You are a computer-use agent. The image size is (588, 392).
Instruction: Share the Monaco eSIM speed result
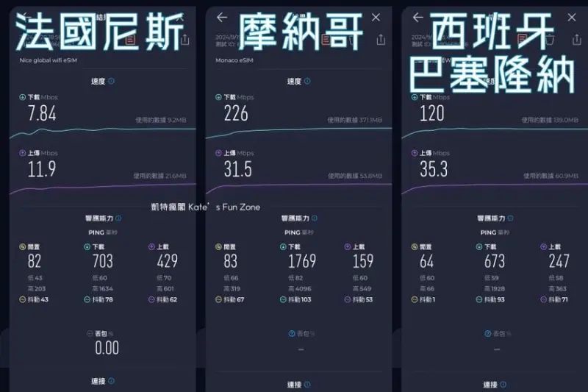(381, 40)
